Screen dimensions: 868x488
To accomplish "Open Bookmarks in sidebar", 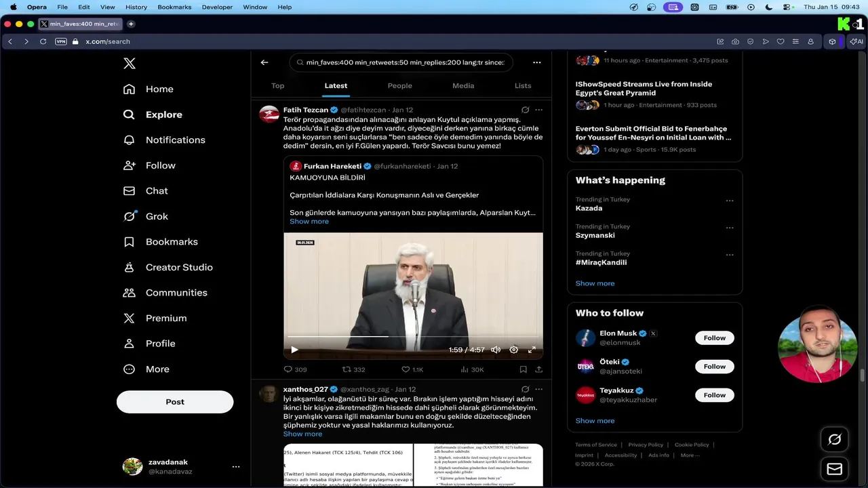I will [161, 242].
